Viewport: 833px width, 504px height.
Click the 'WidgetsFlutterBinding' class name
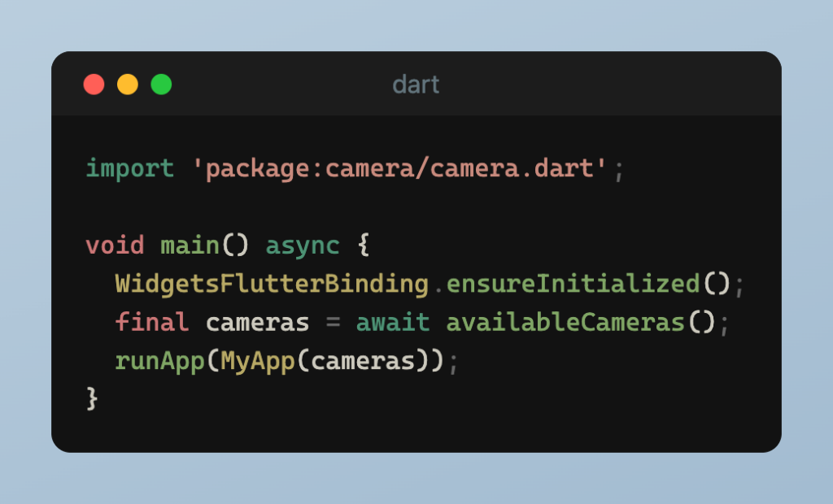point(272,285)
